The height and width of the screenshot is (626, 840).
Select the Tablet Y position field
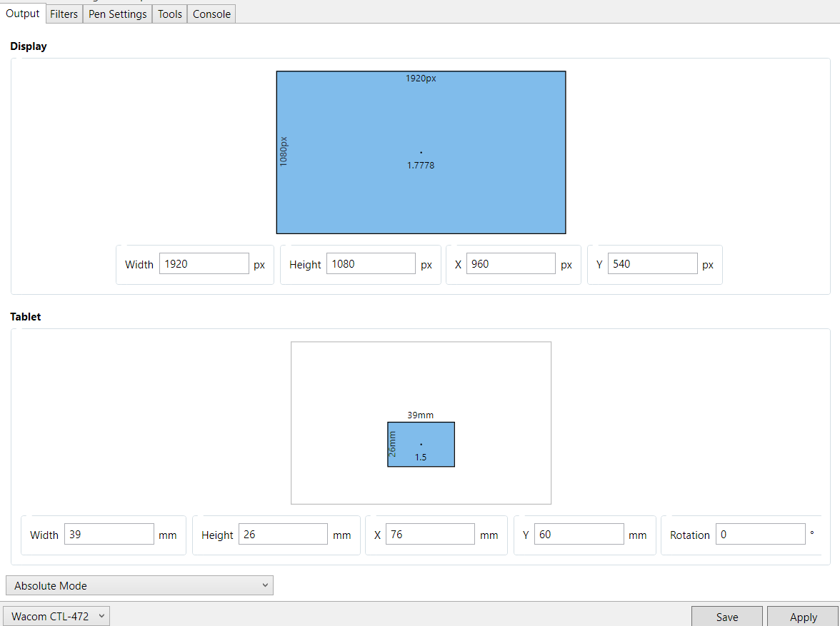(x=579, y=535)
